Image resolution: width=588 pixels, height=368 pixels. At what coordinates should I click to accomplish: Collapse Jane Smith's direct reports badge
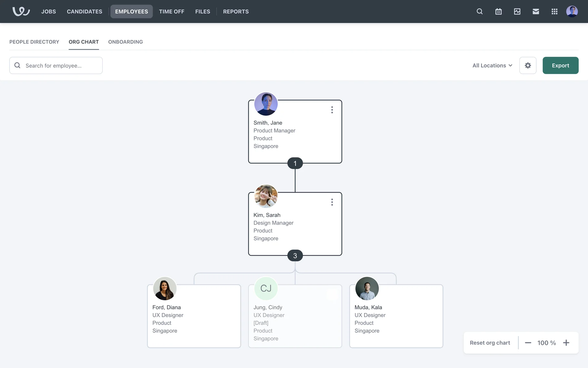click(x=295, y=163)
